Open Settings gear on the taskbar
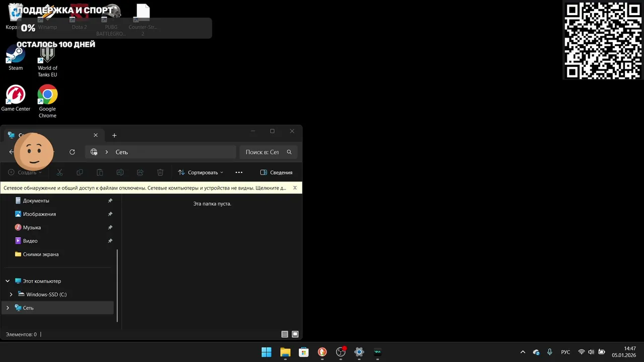The image size is (644, 362). point(359,352)
